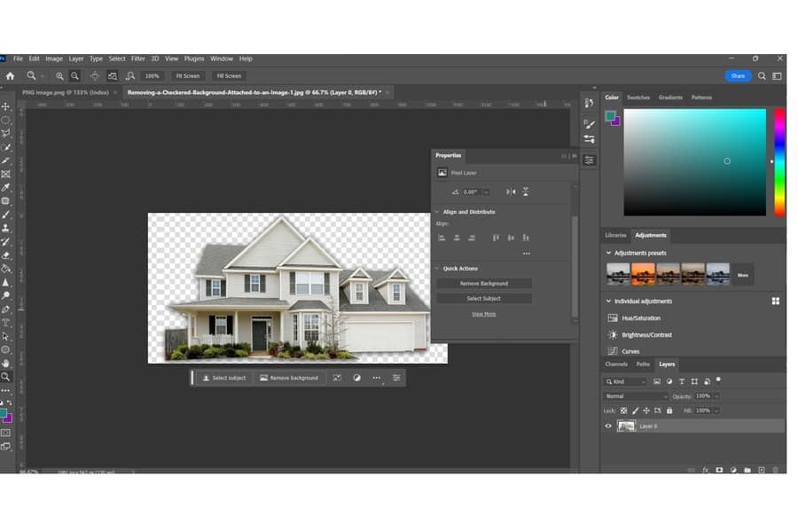Click the add layer mask icon
Image resolution: width=798 pixels, height=532 pixels.
[719, 470]
